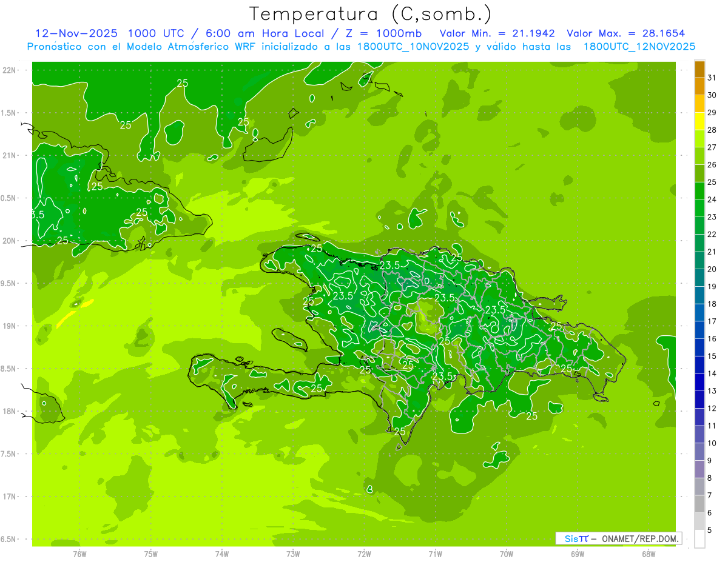Click the 'ONAMET/REP.DOM.' credit label

(x=641, y=538)
